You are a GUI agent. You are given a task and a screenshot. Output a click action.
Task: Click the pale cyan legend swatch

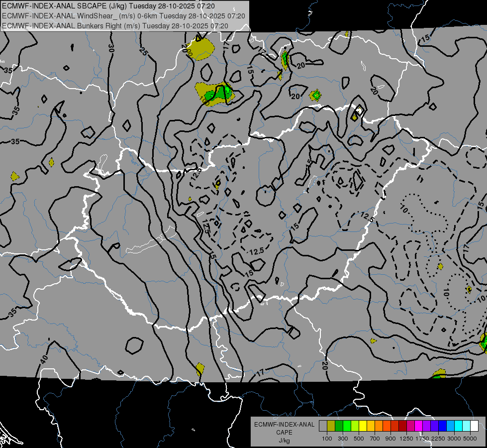467,426
